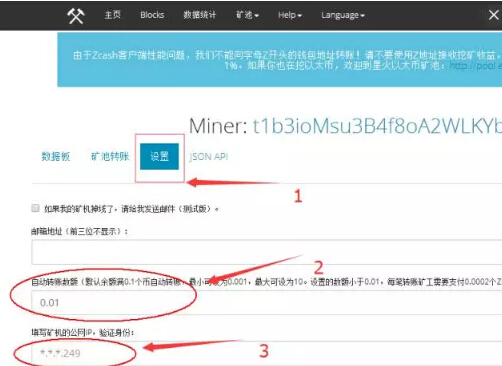502x366 pixels.
Task: Select the 设置 settings tab
Action: coord(159,156)
